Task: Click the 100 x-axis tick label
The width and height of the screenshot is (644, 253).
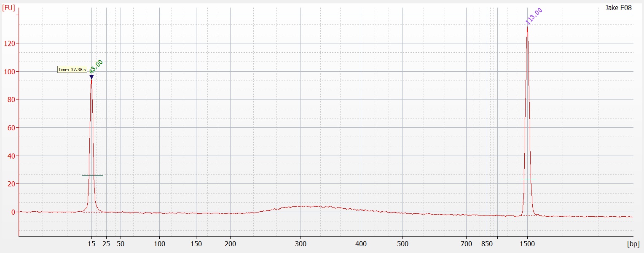Action: coord(159,244)
